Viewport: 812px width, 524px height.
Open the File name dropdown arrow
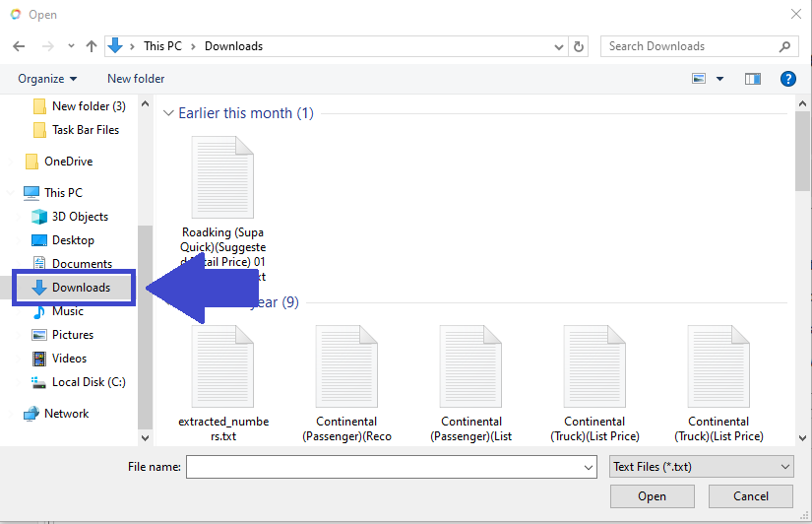pos(589,468)
